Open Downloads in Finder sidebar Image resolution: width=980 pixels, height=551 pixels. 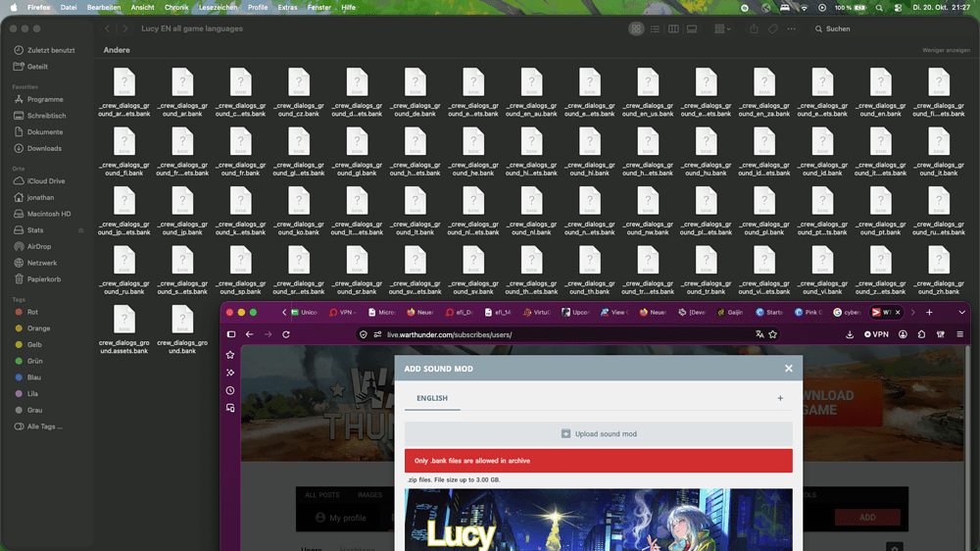[x=38, y=148]
